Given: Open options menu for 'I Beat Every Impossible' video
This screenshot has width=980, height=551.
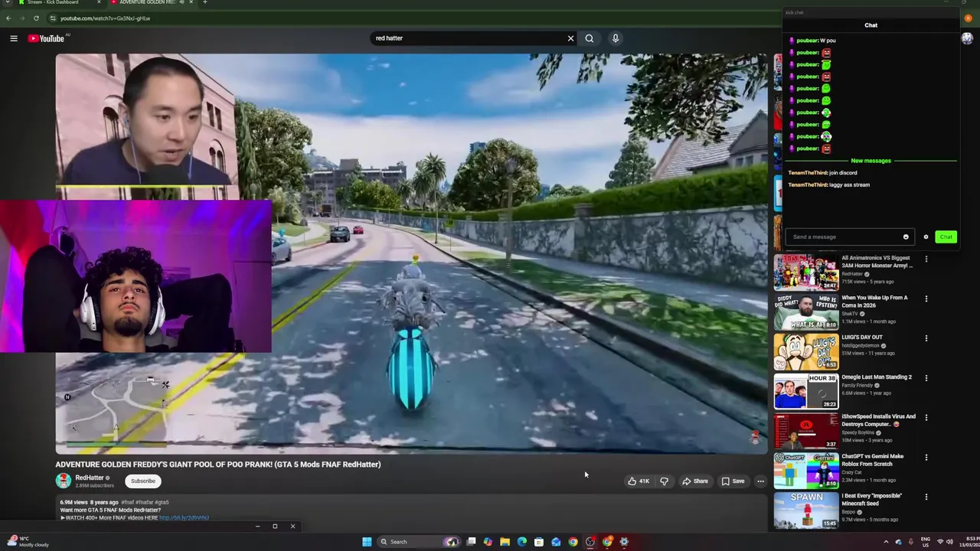Looking at the screenshot, I should (x=926, y=497).
